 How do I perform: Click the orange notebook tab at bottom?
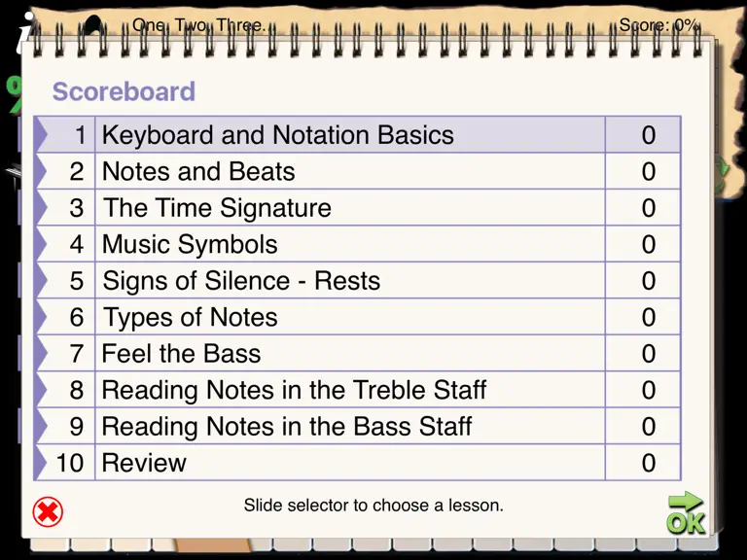click(212, 545)
